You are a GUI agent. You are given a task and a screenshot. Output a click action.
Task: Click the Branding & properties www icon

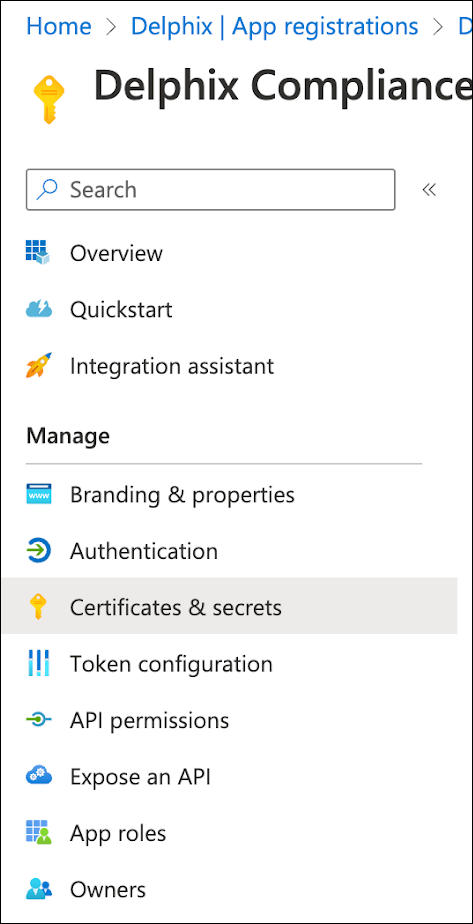38,494
